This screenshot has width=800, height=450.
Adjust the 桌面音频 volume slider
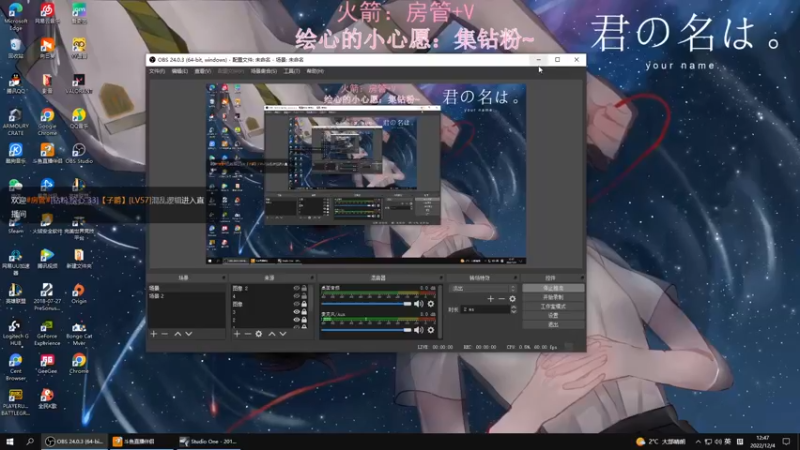pos(366,304)
